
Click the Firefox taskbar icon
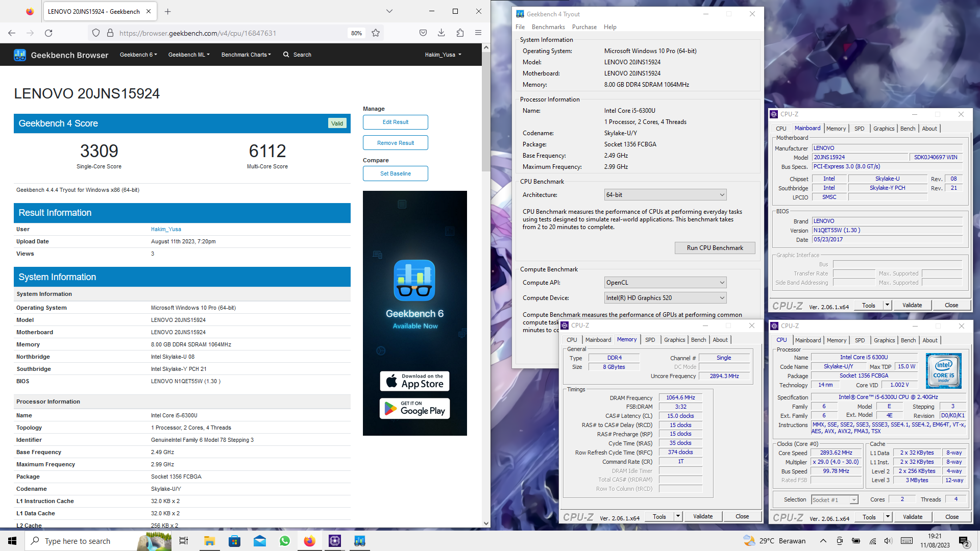click(309, 541)
